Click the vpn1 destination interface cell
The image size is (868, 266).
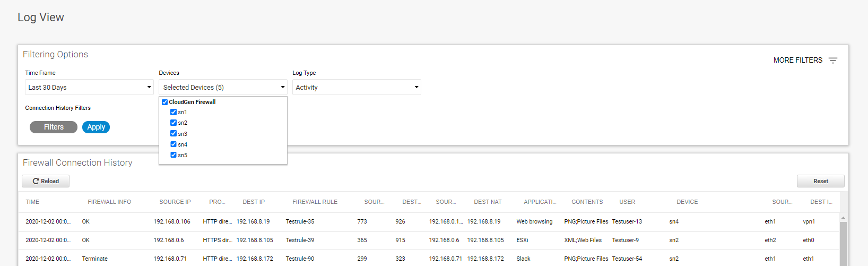pyautogui.click(x=809, y=221)
